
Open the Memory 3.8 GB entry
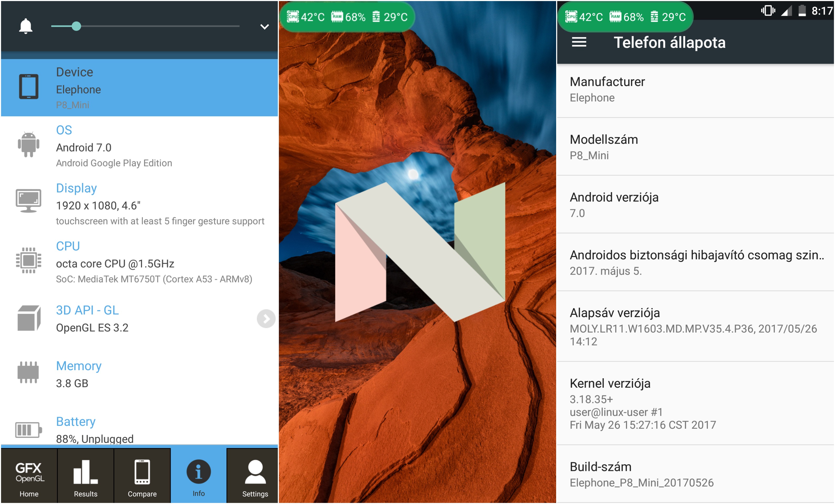pyautogui.click(x=139, y=374)
